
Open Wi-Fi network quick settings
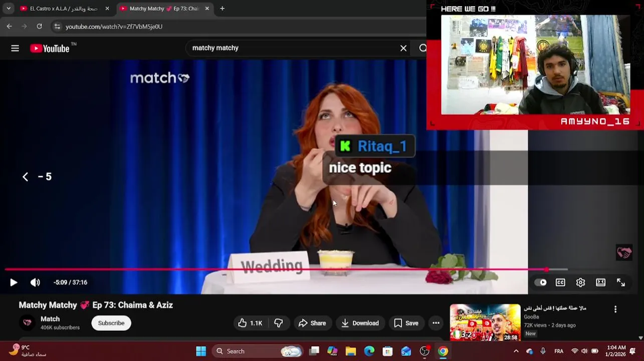tap(575, 351)
